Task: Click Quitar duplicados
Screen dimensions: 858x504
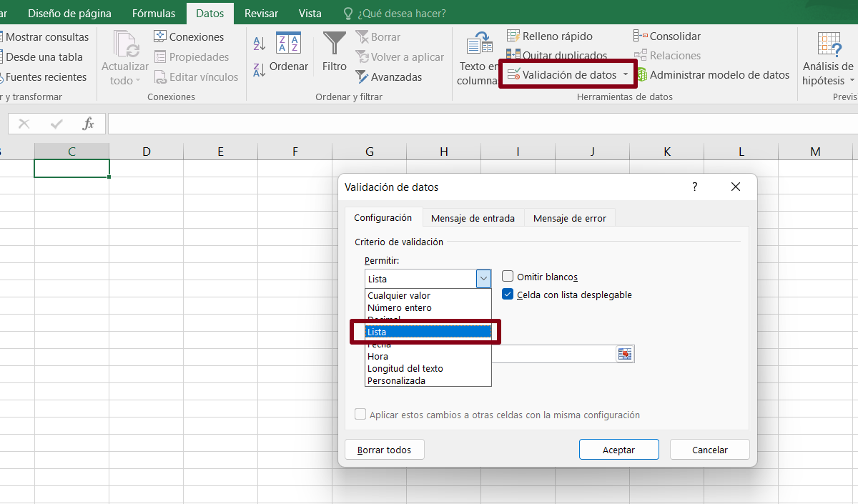Action: pos(556,55)
